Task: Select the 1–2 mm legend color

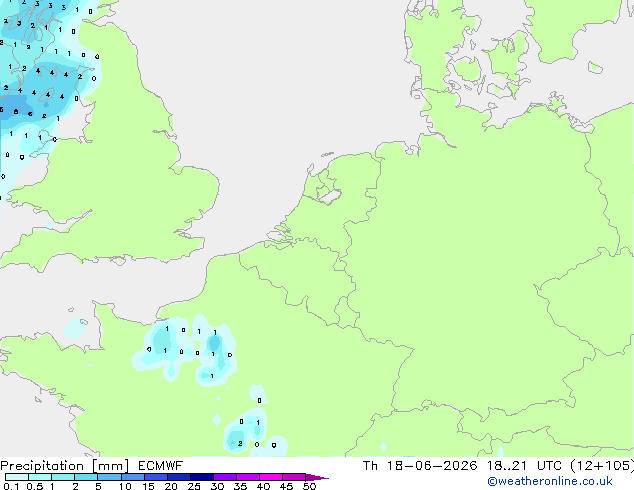Action: point(63,477)
